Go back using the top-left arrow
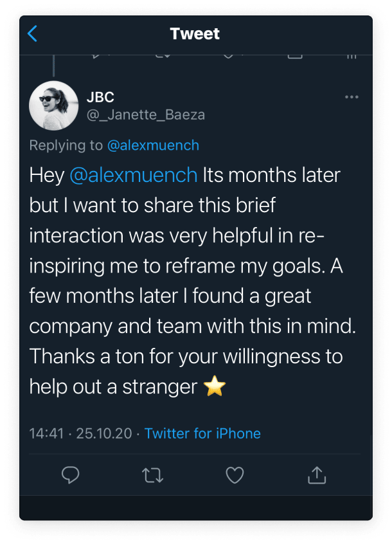The height and width of the screenshot is (544, 392). coord(33,34)
